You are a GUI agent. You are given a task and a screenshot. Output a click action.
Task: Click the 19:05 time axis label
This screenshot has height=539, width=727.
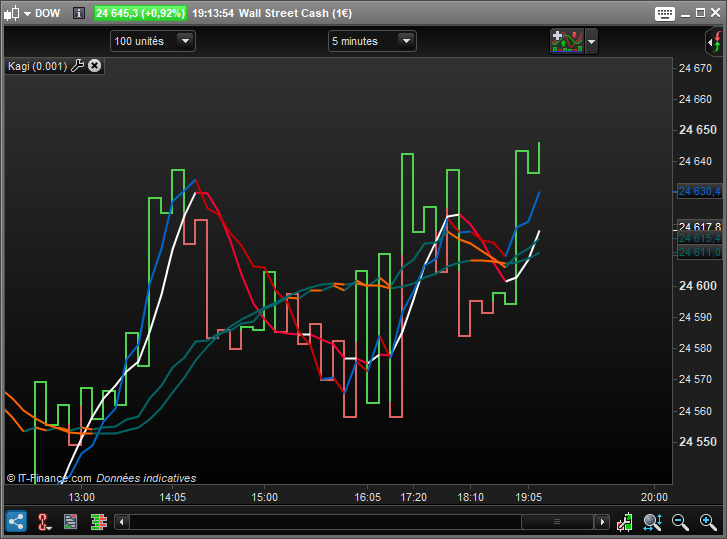[x=529, y=497]
